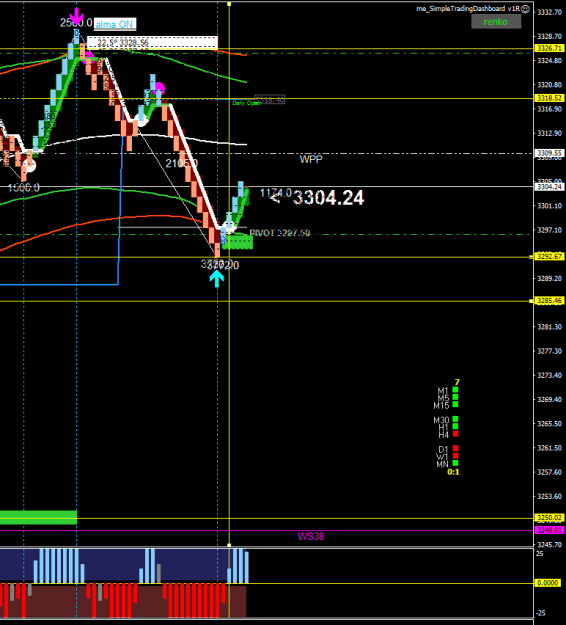Select the 3318.52 yellow price label
The height and width of the screenshot is (625, 566).
pyautogui.click(x=550, y=98)
